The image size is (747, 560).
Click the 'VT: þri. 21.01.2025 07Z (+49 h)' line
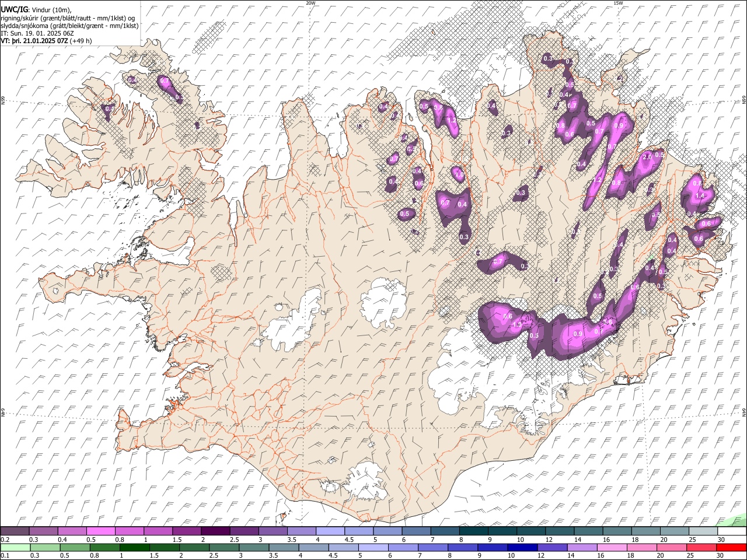pyautogui.click(x=47, y=41)
